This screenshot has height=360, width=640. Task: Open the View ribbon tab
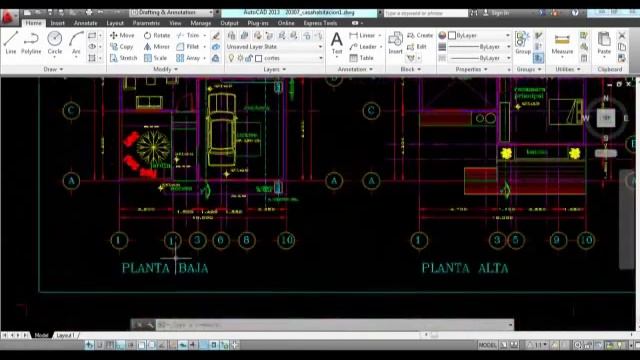click(175, 23)
